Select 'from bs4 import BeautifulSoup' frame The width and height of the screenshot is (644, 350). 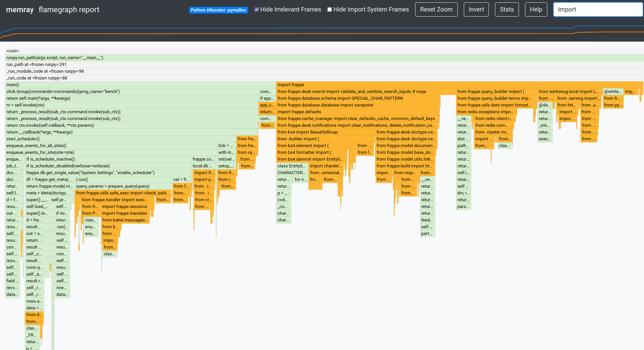(326, 132)
